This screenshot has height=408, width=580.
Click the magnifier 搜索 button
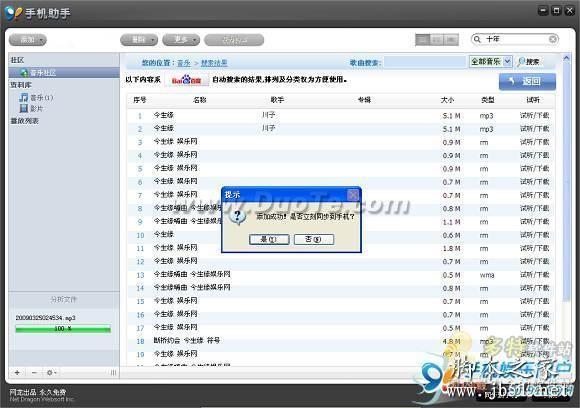pyautogui.click(x=529, y=62)
